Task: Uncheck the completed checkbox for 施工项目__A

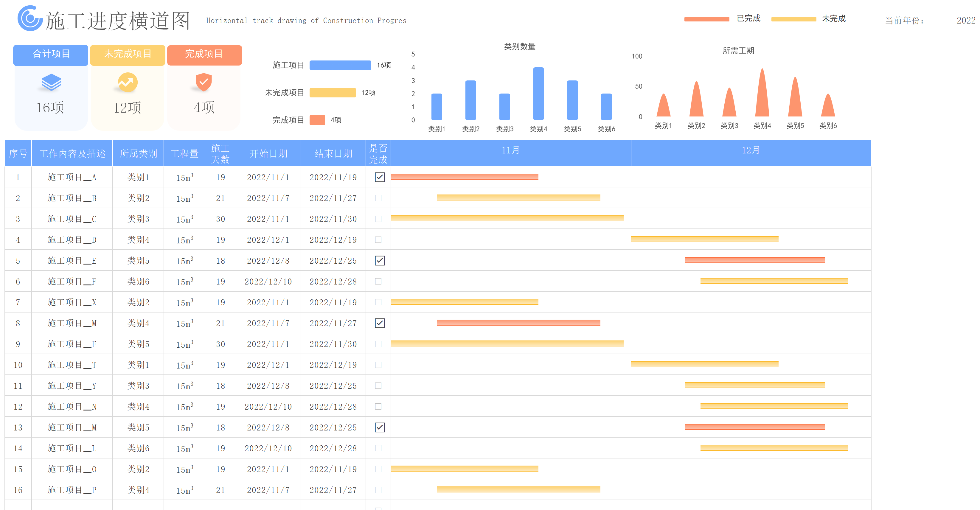Action: click(379, 177)
